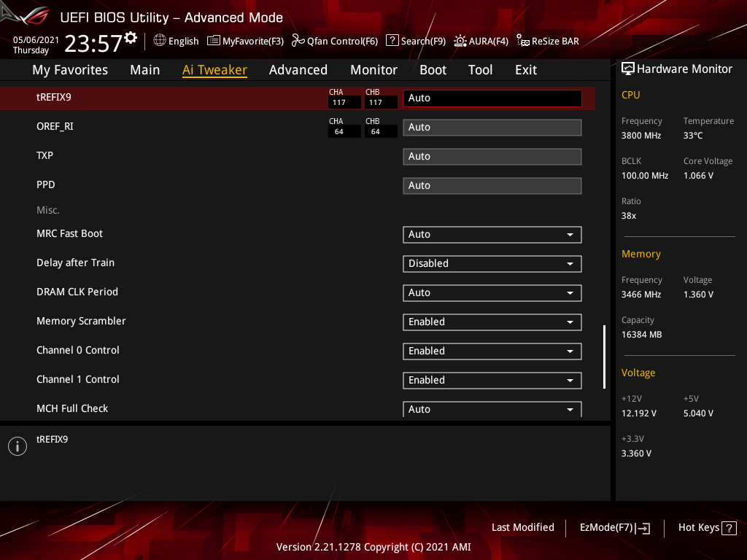Click CPU frequency value 3800 MHz
Screen dimensions: 747x560
tap(641, 136)
